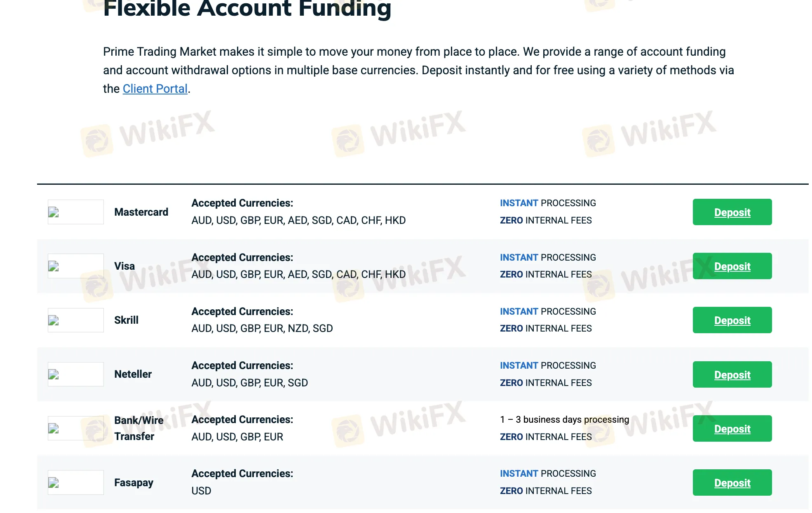
Task: Hit the Fasapay Deposit button
Action: [x=732, y=483]
